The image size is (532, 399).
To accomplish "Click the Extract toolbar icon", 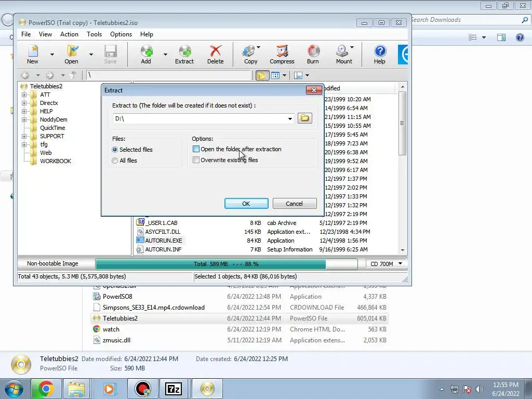I will tap(184, 54).
